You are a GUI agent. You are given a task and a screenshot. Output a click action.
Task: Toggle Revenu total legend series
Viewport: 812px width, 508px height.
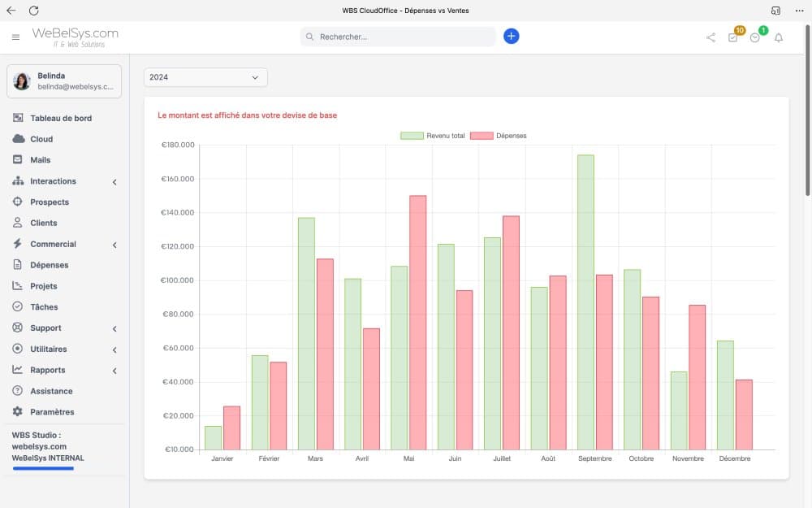coord(433,136)
